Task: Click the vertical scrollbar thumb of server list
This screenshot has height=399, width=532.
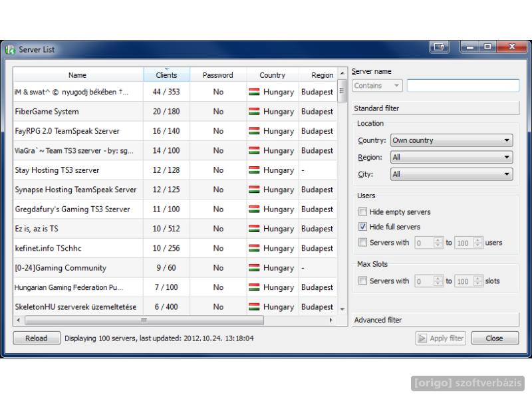Action: click(x=342, y=90)
